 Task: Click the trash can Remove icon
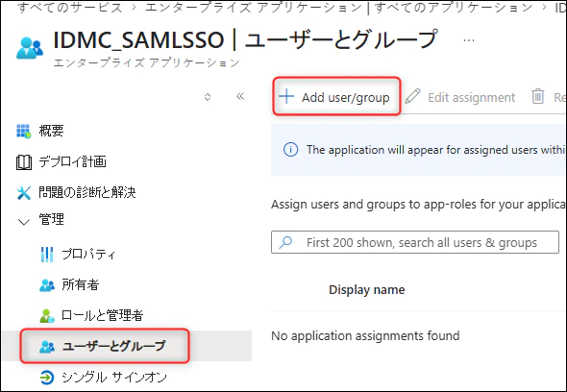pos(538,96)
